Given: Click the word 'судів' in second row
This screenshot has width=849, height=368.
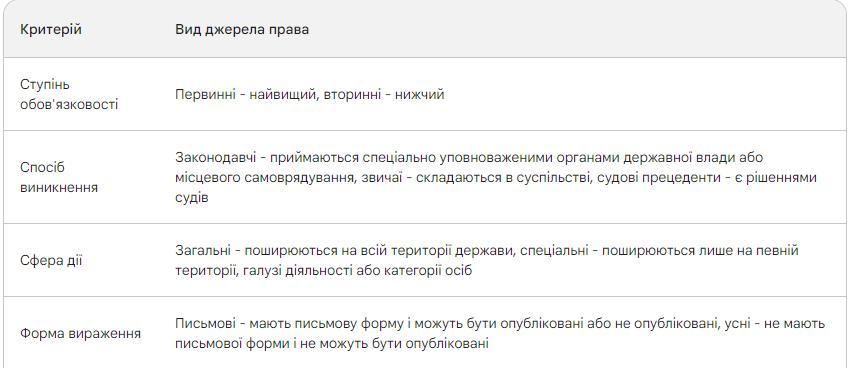Looking at the screenshot, I should pyautogui.click(x=192, y=198).
